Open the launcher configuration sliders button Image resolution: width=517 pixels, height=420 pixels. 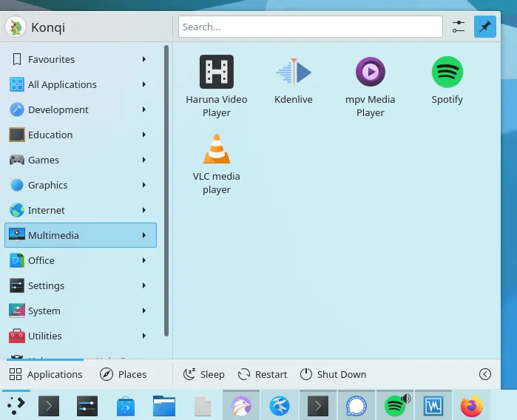click(459, 27)
